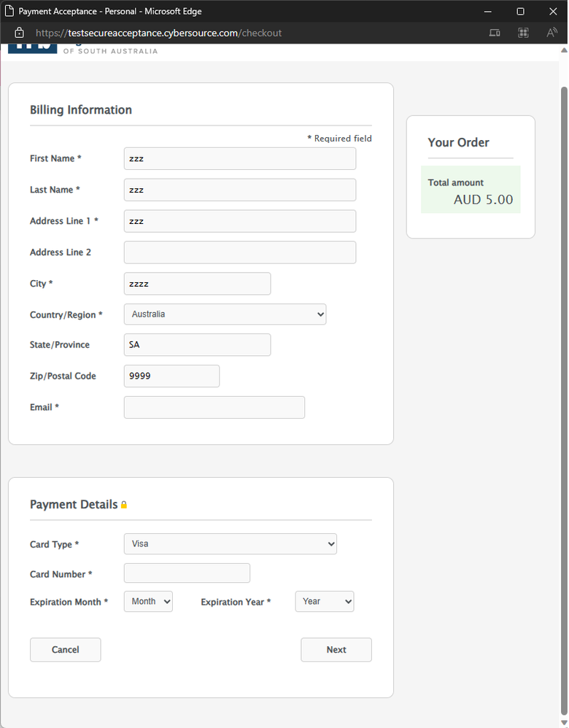Click the padlock icon beside Payment Details

point(124,505)
